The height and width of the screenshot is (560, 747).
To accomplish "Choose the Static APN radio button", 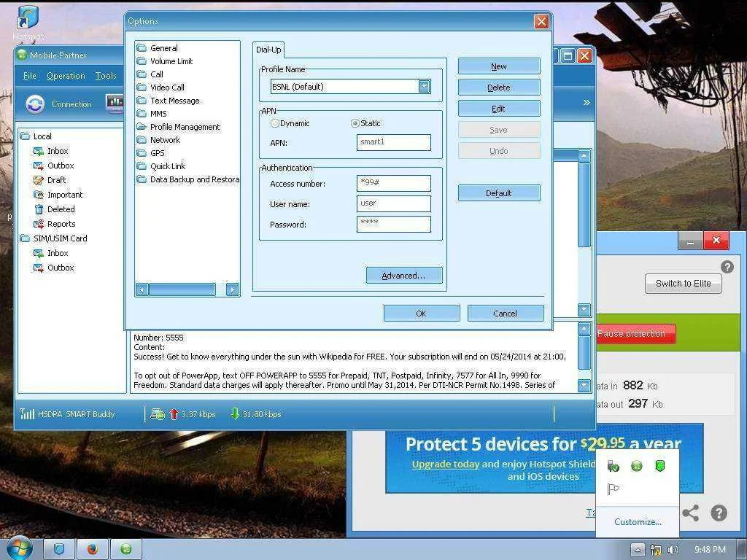I will tap(355, 123).
